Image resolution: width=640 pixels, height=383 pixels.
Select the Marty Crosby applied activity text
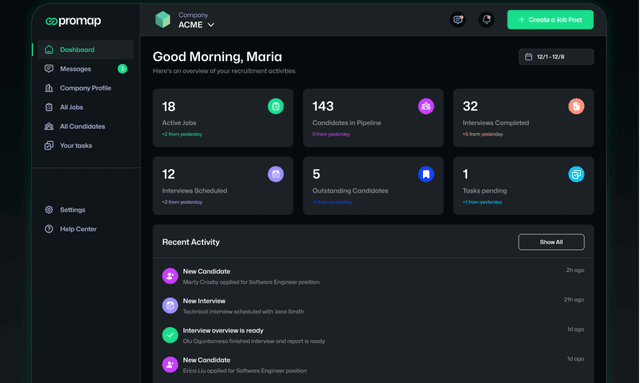(251, 282)
